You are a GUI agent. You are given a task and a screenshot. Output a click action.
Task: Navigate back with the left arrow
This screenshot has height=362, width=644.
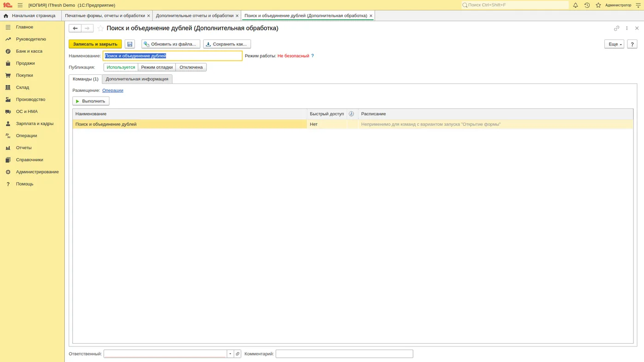(x=75, y=28)
